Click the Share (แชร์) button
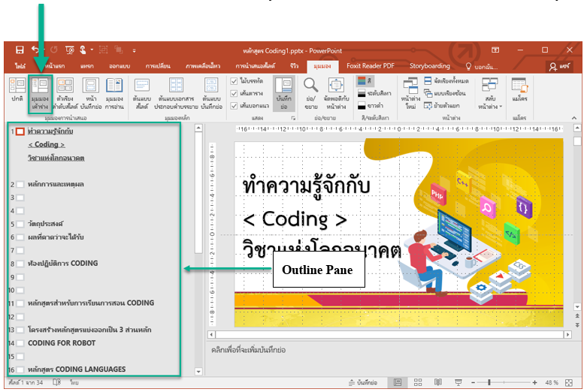The height and width of the screenshot is (392, 587). [x=559, y=67]
